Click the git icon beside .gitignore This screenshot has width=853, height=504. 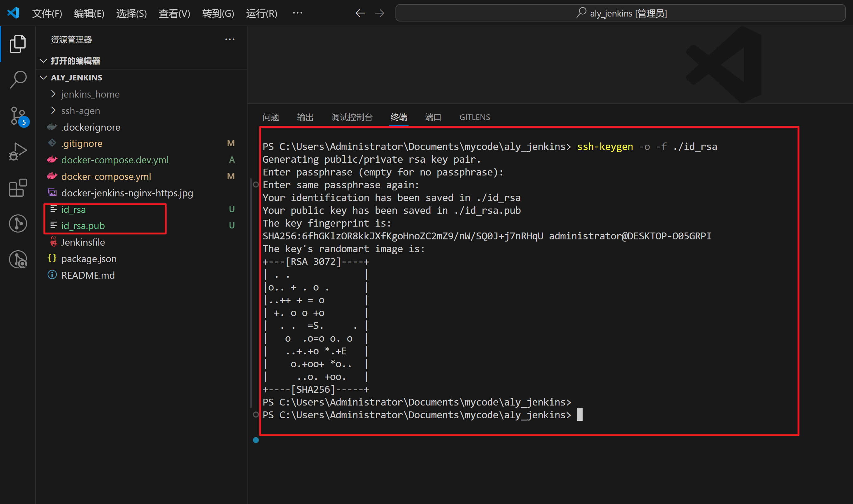click(52, 143)
